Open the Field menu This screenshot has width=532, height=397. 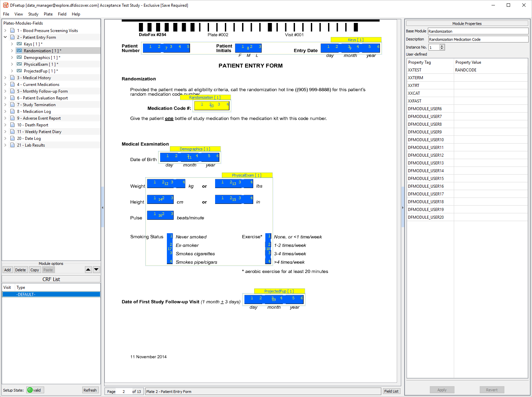point(62,14)
